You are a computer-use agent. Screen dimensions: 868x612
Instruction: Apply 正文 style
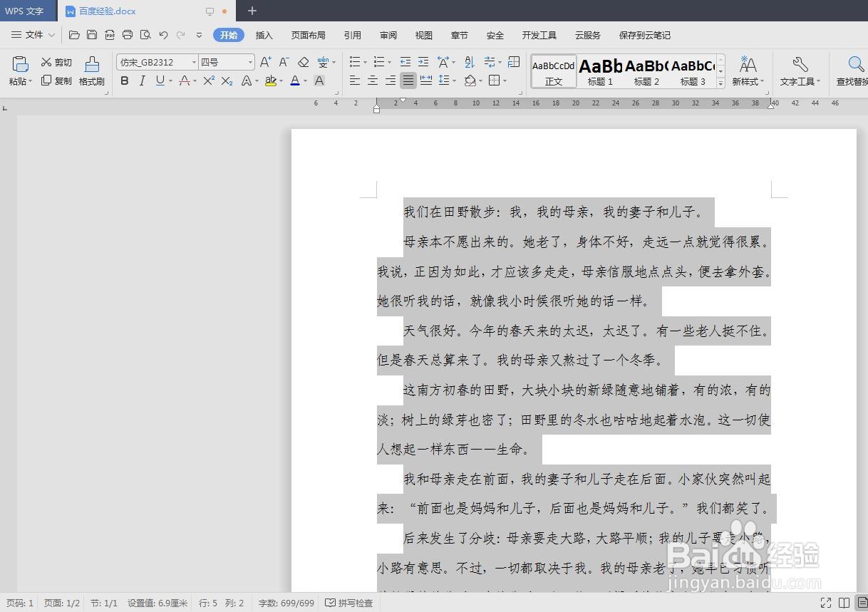click(x=554, y=71)
